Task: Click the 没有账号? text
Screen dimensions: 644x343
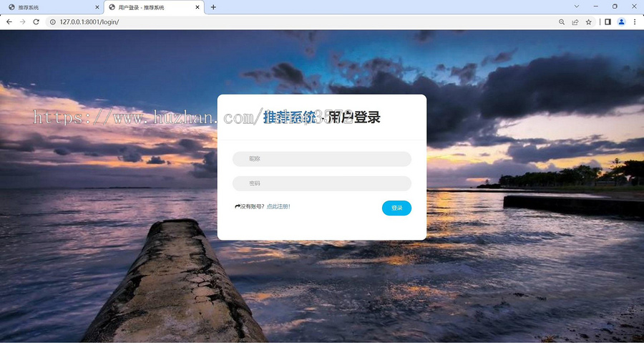Action: [x=252, y=207]
